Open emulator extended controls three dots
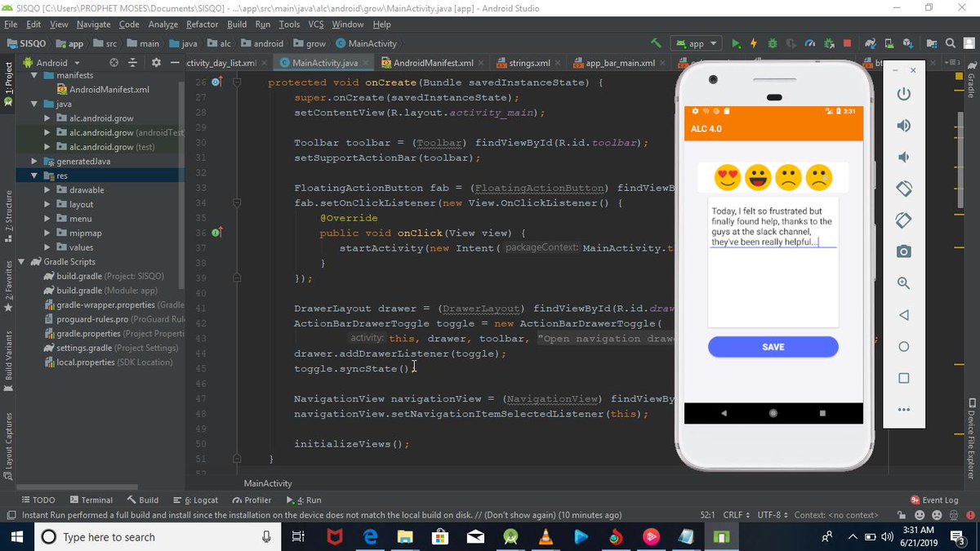 (x=903, y=410)
